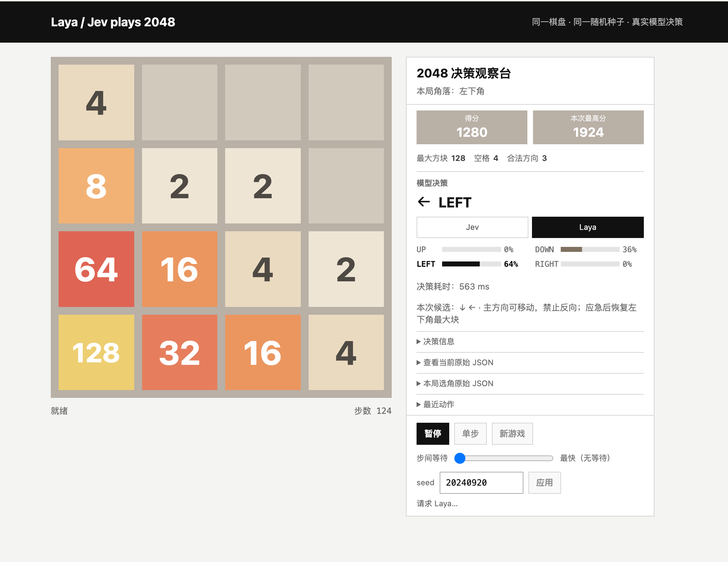Click the LEFT 64% probability bar
728x562 pixels.
(x=471, y=264)
